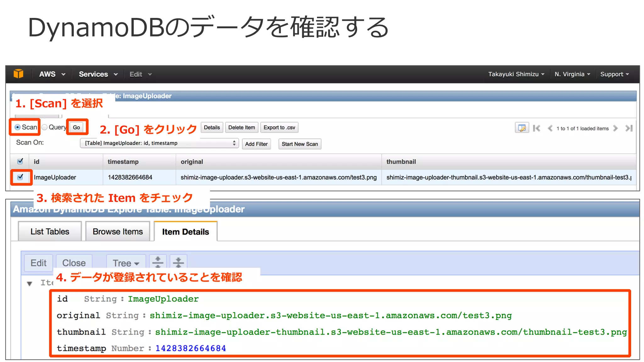This screenshot has height=362, width=644.
Task: Collapse the Item tree node triangle
Action: pyautogui.click(x=30, y=283)
